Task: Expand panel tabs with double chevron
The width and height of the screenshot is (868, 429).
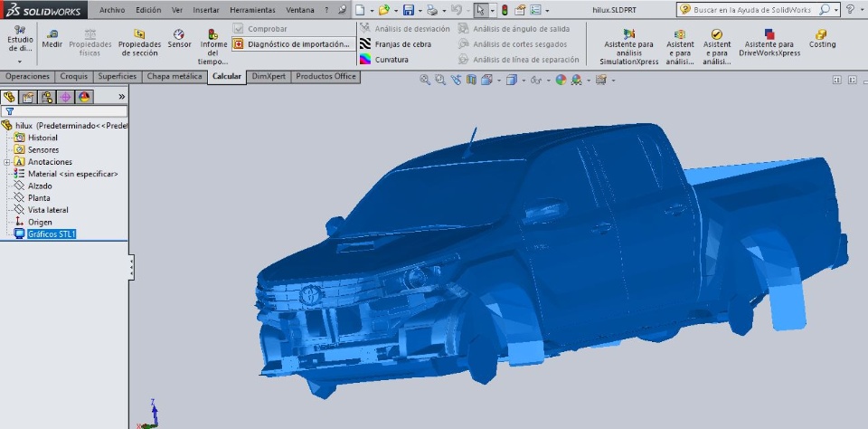Action: (x=122, y=97)
